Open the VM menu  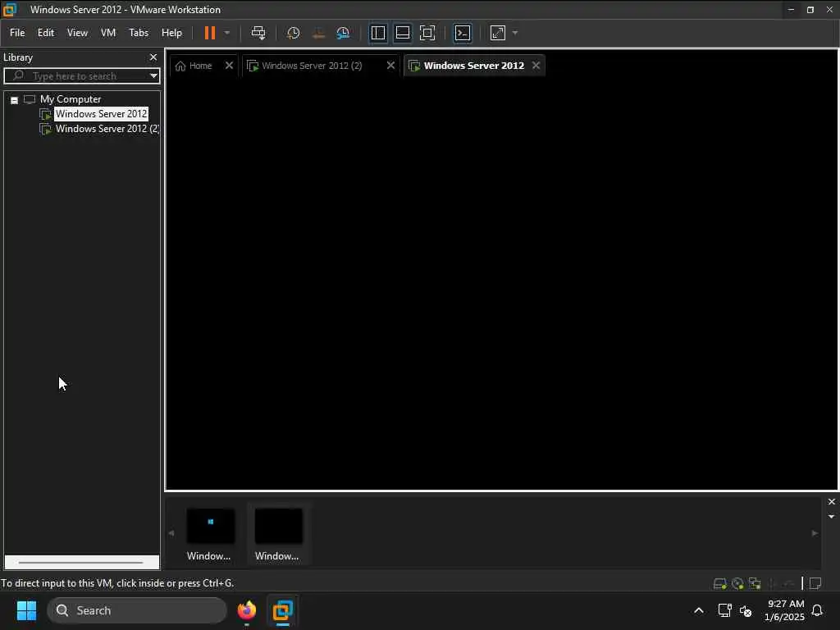[108, 33]
